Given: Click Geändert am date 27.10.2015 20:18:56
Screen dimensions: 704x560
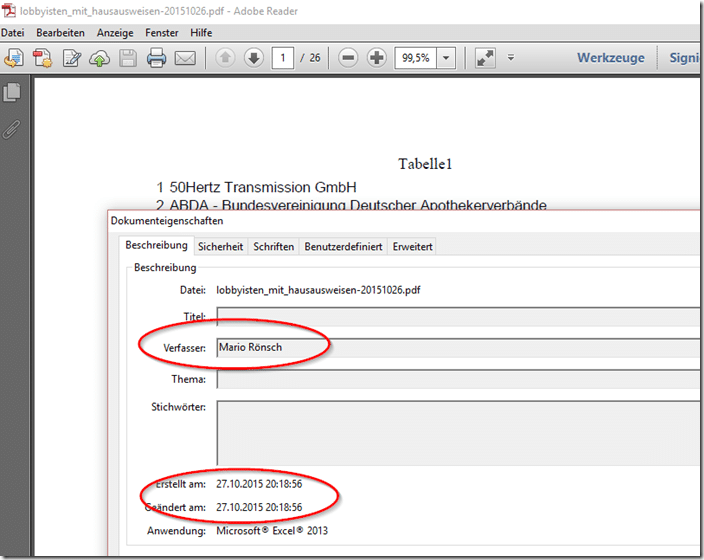Looking at the screenshot, I should 259,507.
